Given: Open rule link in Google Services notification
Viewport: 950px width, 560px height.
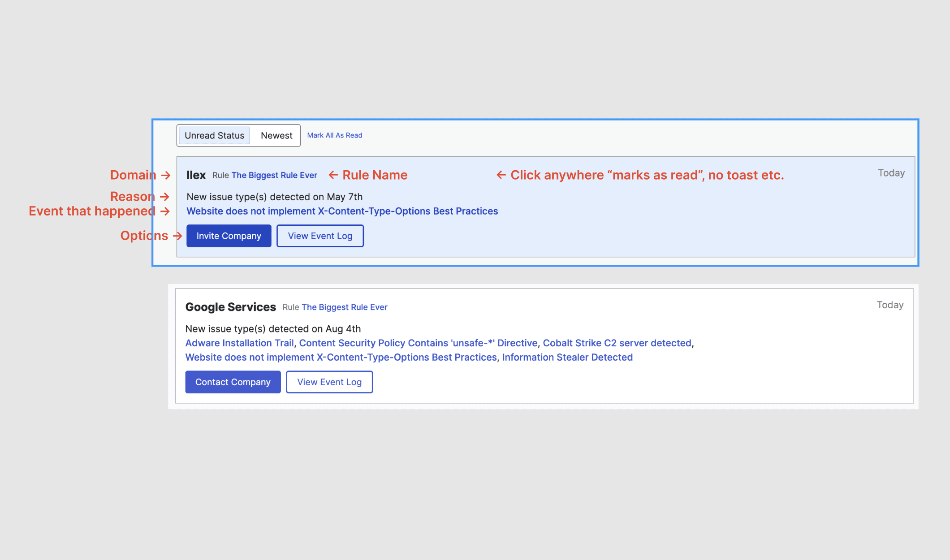Looking at the screenshot, I should [x=344, y=307].
